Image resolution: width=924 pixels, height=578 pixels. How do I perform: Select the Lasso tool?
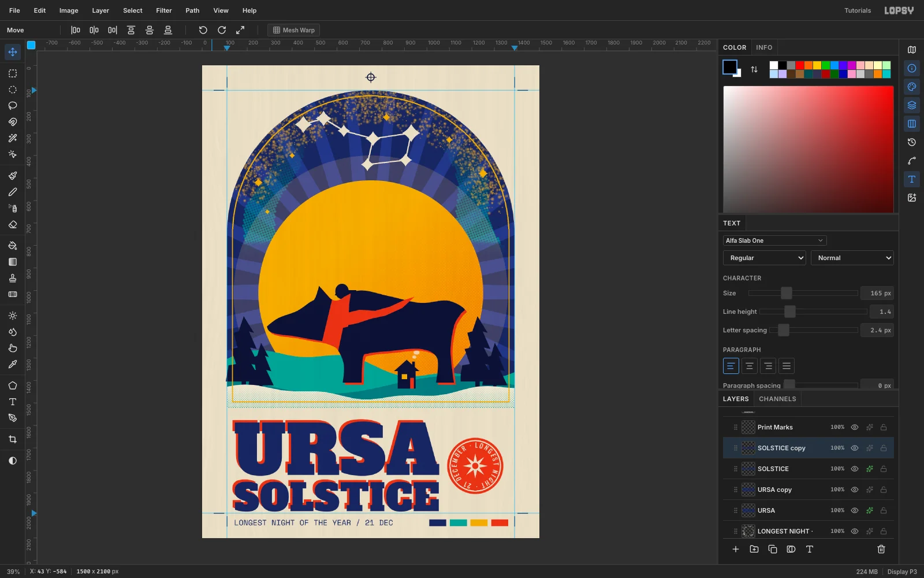pos(13,106)
